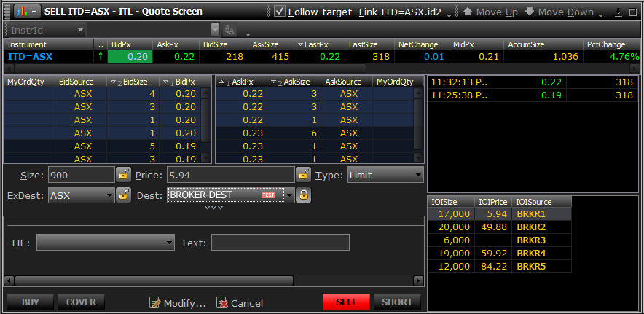Click the Move Up arrow
The width and height of the screenshot is (644, 314).
468,12
